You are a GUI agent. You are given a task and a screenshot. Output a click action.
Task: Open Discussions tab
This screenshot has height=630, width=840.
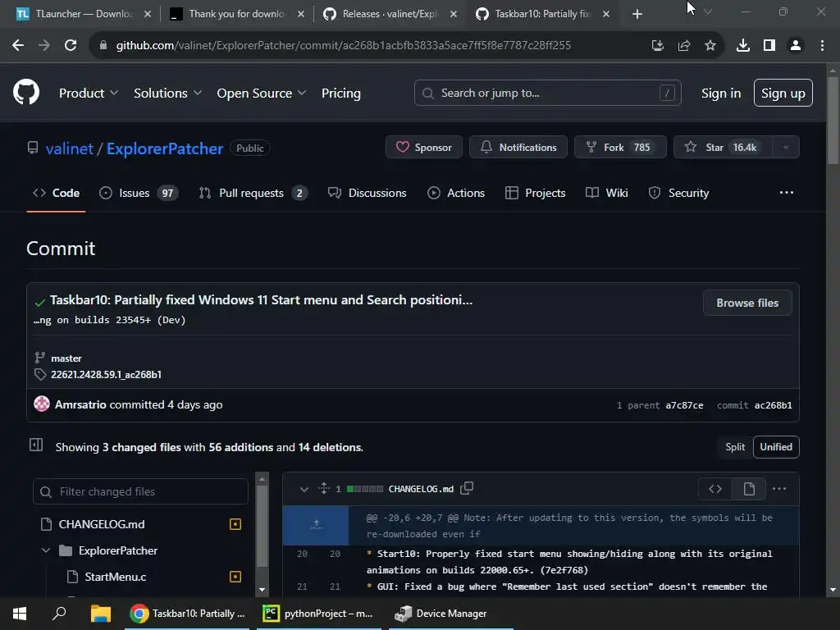367,193
